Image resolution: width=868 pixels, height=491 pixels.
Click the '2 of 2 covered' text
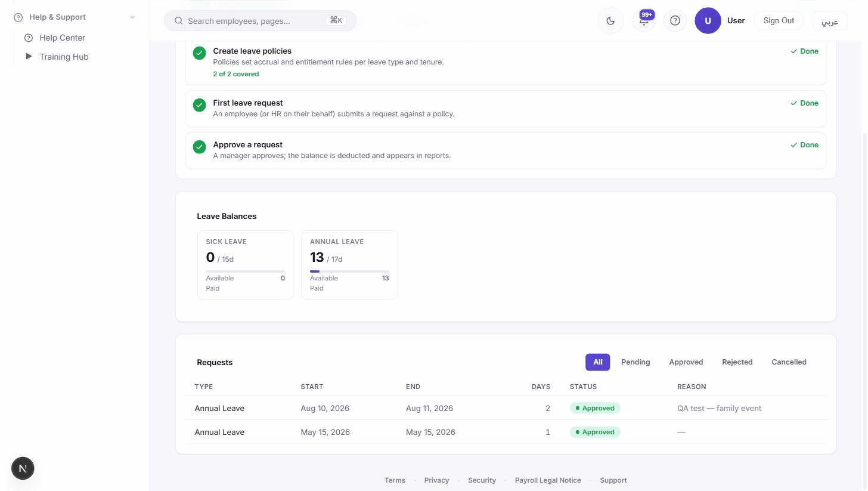236,74
